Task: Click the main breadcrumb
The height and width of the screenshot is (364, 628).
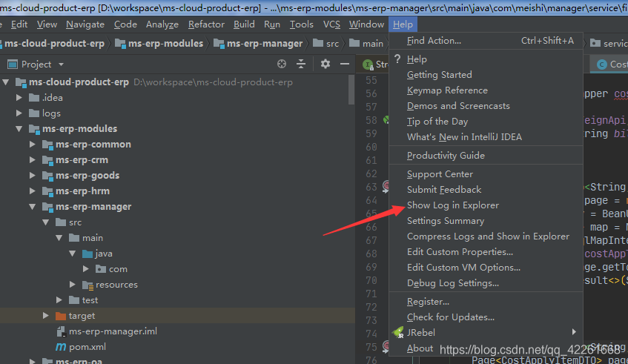Action: pyautogui.click(x=366, y=43)
